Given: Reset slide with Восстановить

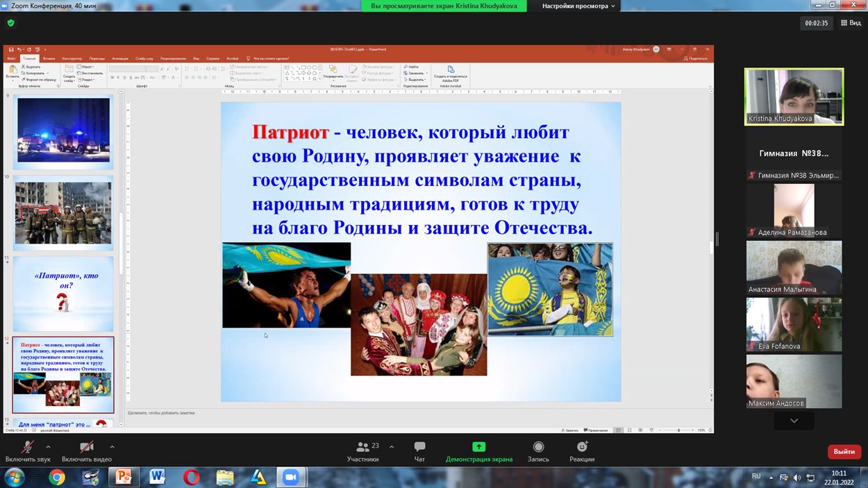Looking at the screenshot, I should (x=90, y=73).
